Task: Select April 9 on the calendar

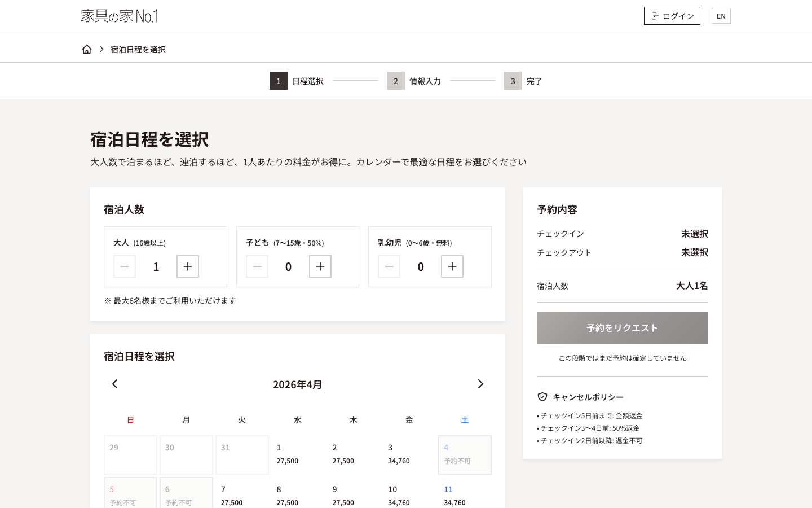Action: click(354, 493)
